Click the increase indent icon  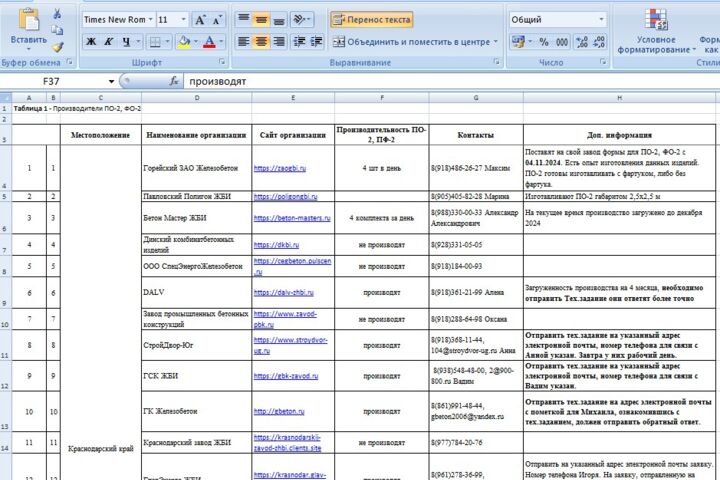316,42
